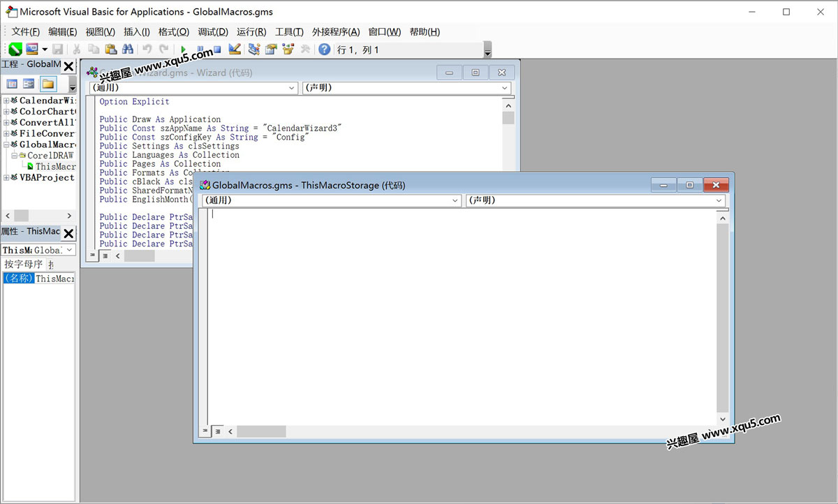
Task: Open the 工具(T) menu
Action: [288, 31]
